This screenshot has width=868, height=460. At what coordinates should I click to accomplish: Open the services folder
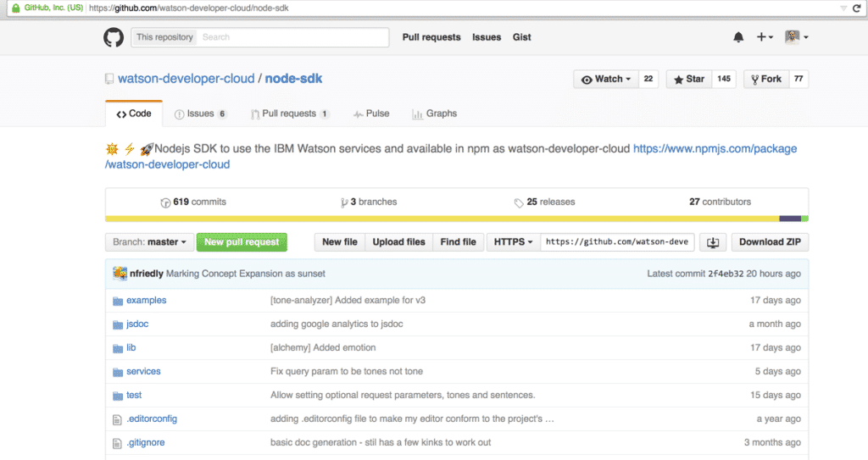tap(143, 371)
